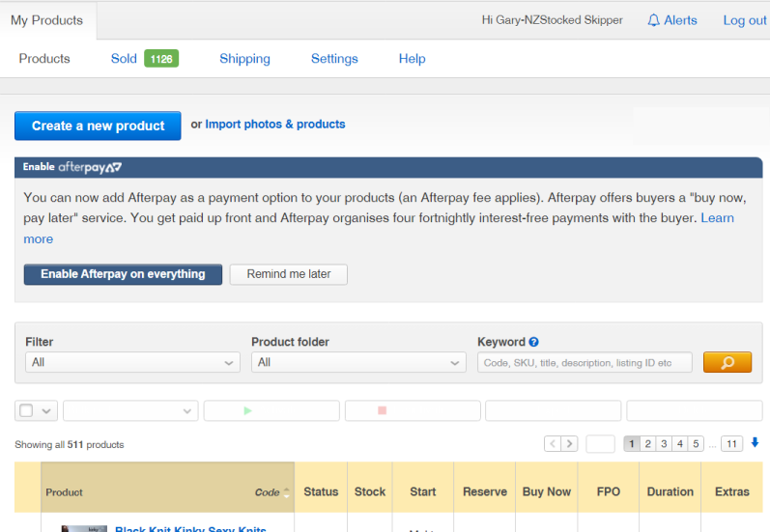
Task: Click the Alerts bell icon
Action: click(654, 20)
